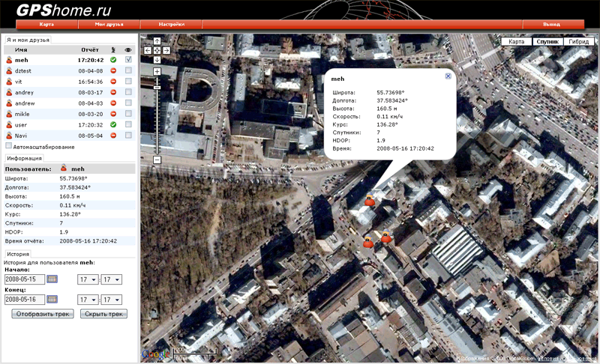600x364 pixels.
Task: Switch the map to Гибрид view
Action: click(x=578, y=42)
